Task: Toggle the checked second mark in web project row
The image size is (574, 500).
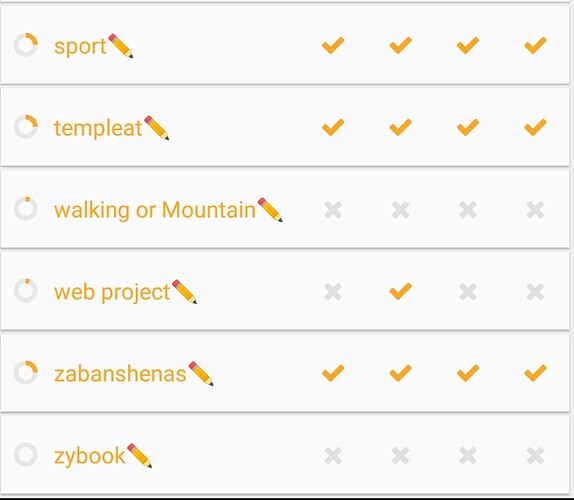Action: 400,291
